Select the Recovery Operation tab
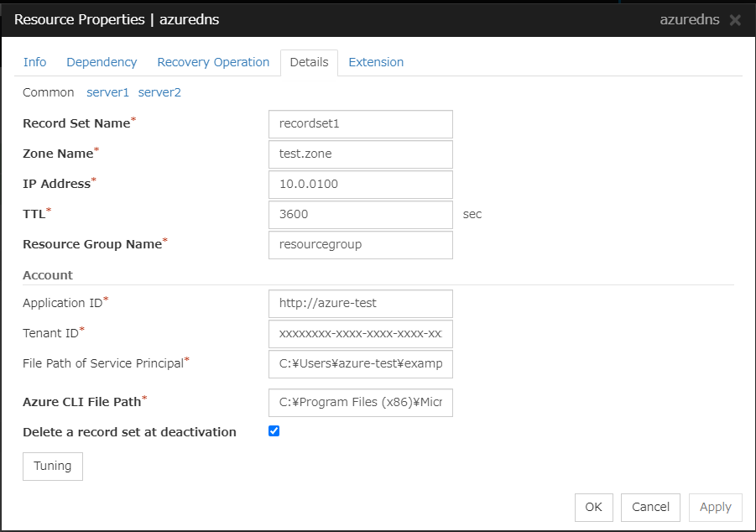This screenshot has height=532, width=756. pyautogui.click(x=213, y=62)
